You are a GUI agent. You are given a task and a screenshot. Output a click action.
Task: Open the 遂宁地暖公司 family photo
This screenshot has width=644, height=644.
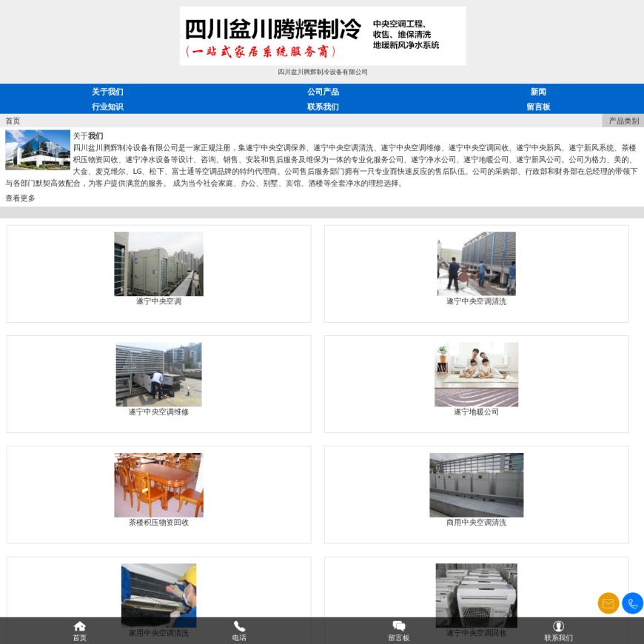(477, 374)
